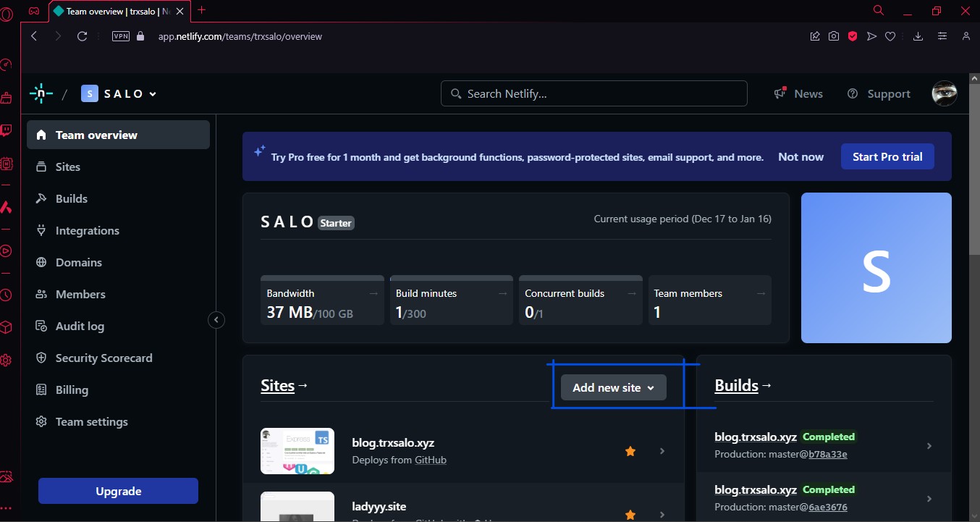Open Build minutes usage card
This screenshot has height=522, width=980.
(x=452, y=300)
